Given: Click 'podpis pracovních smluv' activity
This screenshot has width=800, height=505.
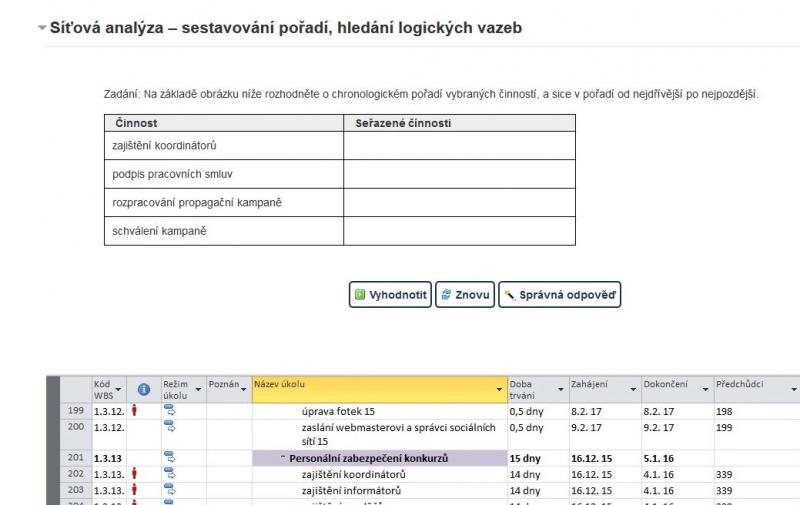Looking at the screenshot, I should 172,174.
